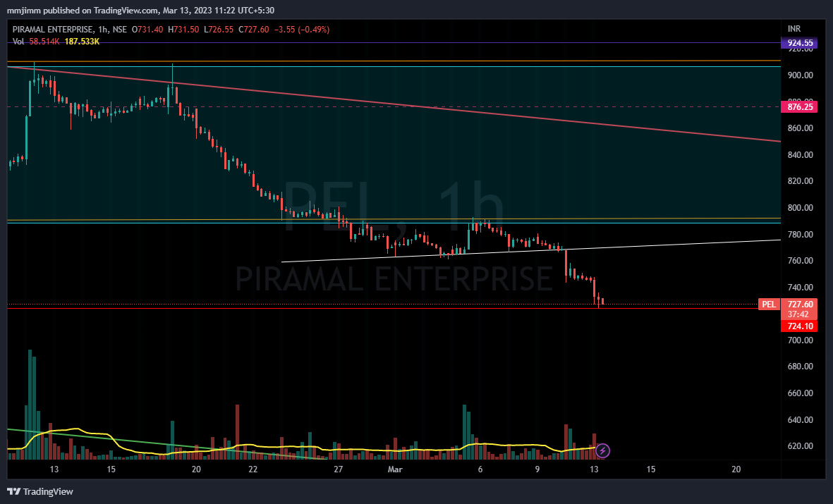Click the 820.00 price axis label

click(x=800, y=181)
